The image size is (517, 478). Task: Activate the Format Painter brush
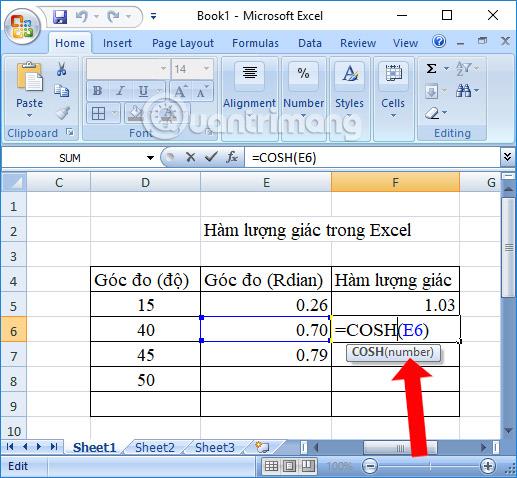pos(62,113)
